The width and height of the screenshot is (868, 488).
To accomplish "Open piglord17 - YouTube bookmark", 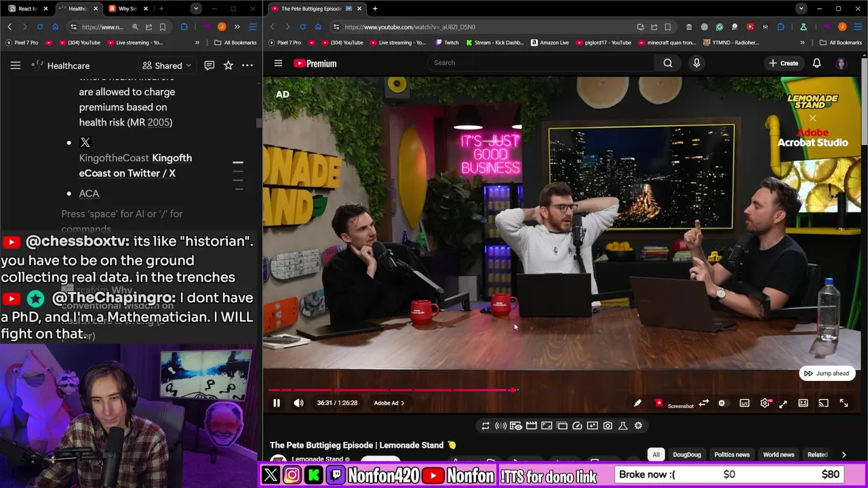I will 604,43.
